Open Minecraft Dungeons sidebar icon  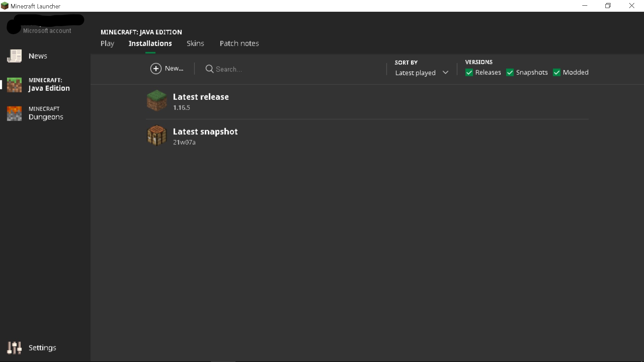point(14,113)
